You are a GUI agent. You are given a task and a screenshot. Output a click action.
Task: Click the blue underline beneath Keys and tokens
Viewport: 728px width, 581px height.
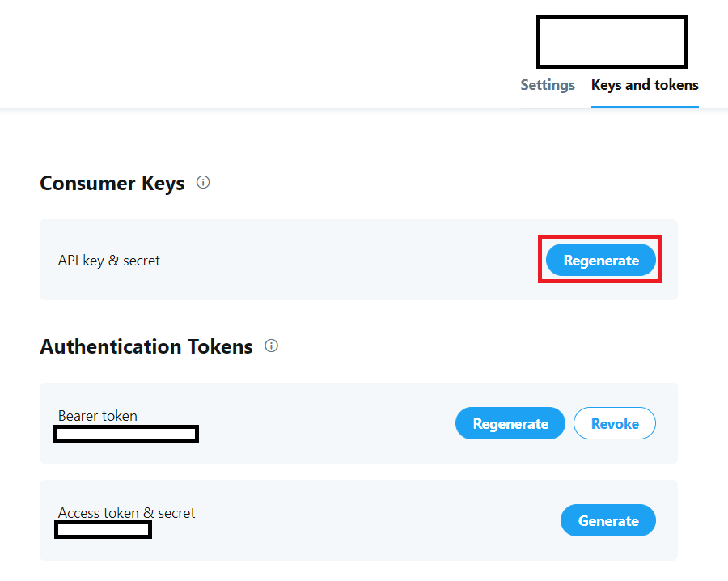tap(645, 107)
